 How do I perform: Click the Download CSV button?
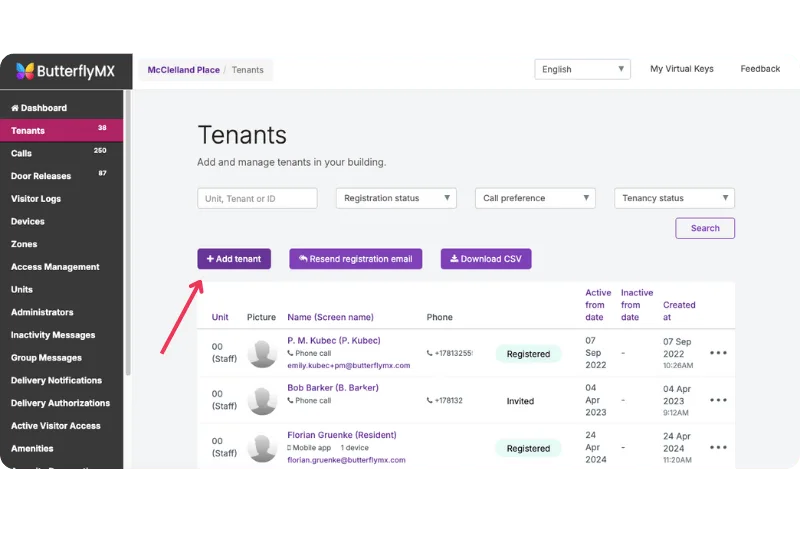[486, 259]
